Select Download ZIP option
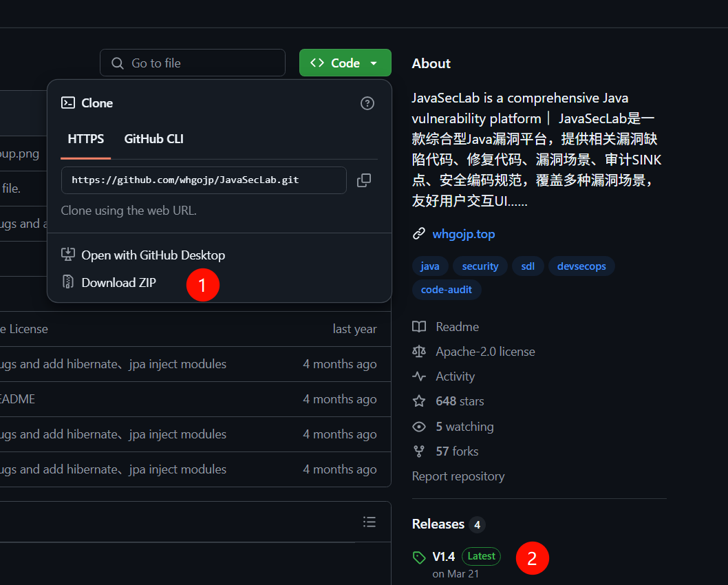This screenshot has height=585, width=728. click(119, 282)
